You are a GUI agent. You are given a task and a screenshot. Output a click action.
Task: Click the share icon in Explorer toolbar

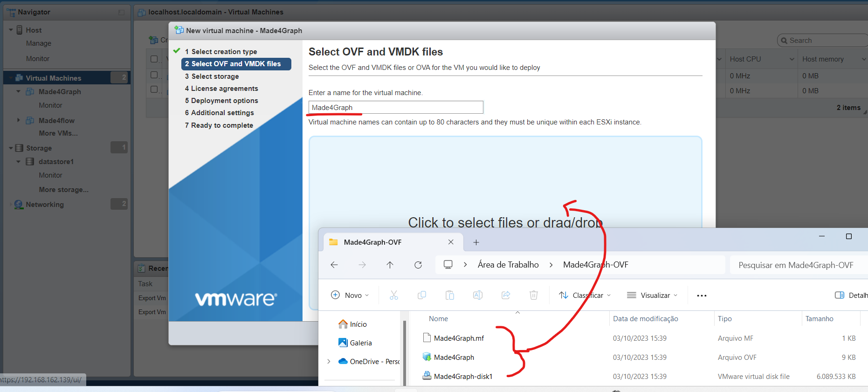click(506, 295)
